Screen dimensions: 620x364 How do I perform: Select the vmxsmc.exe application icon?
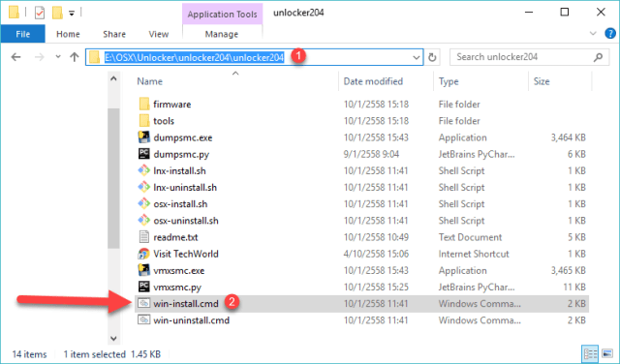144,270
